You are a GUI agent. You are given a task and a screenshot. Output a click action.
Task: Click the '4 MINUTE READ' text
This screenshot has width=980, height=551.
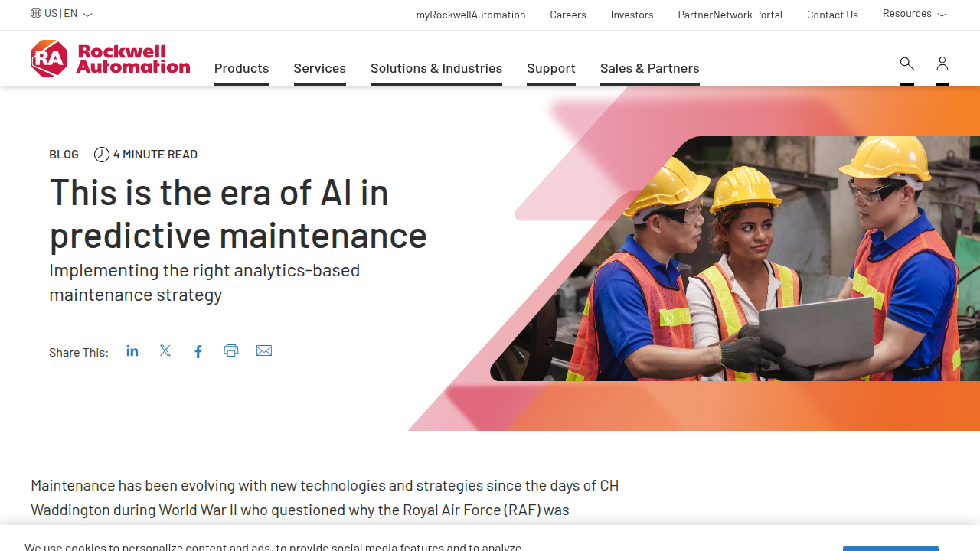155,155
